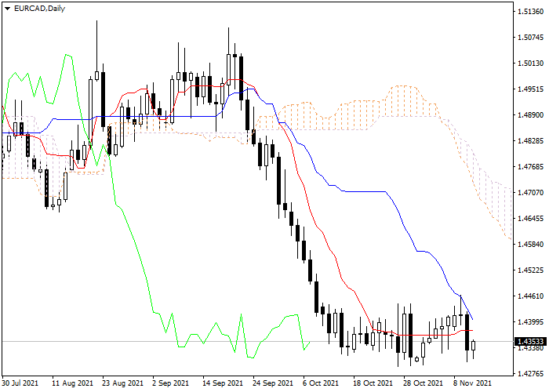Image resolution: width=549 pixels, height=392 pixels.
Task: Click the 30 Jul 2021 date label
Action: pyautogui.click(x=20, y=383)
